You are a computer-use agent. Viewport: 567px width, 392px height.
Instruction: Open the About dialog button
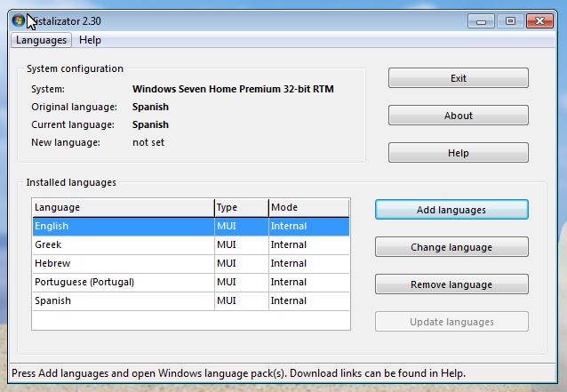459,116
